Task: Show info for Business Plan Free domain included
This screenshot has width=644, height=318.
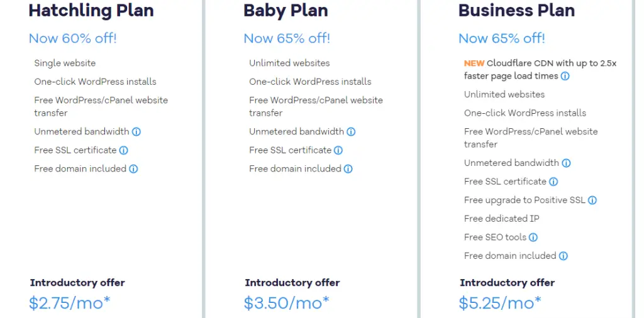Action: click(x=563, y=256)
